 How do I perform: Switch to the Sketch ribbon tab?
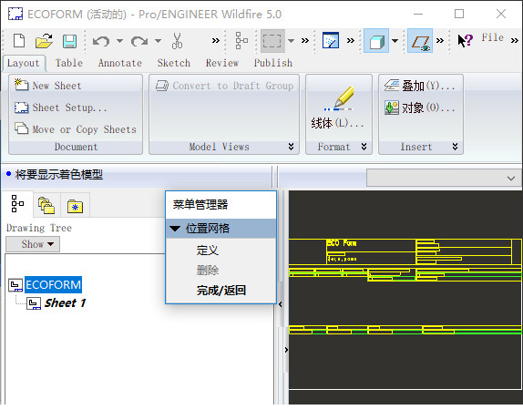(174, 63)
